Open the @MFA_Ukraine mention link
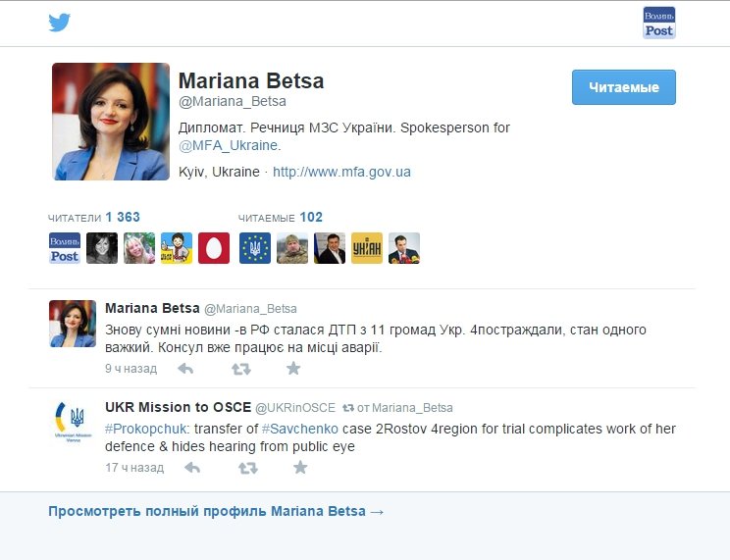The width and height of the screenshot is (730, 560). coord(228,145)
